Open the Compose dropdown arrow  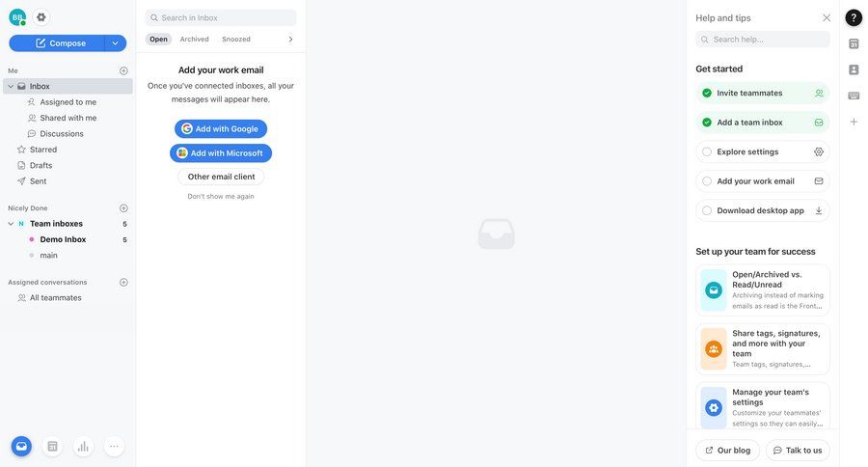[116, 43]
